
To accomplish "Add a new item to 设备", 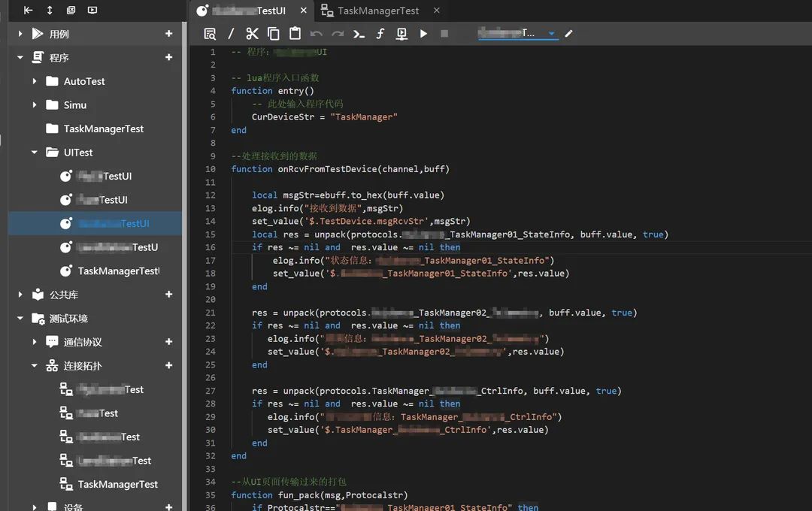I will [x=169, y=506].
